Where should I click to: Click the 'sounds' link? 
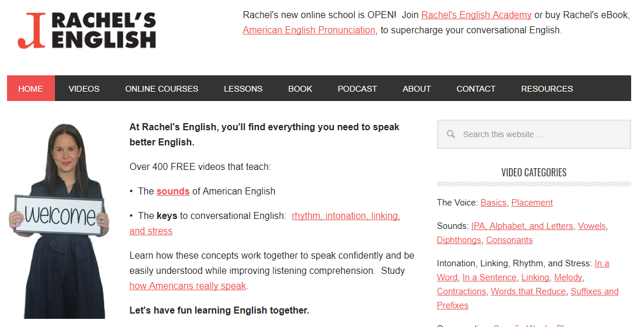point(173,191)
